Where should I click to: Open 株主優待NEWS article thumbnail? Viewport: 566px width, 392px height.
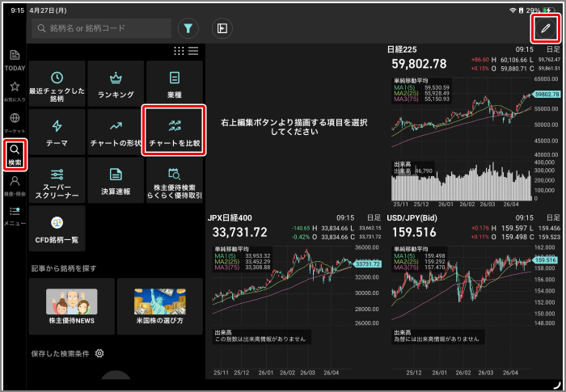[71, 306]
